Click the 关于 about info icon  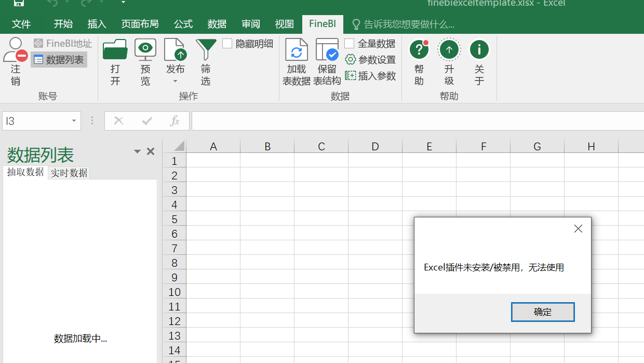(x=479, y=50)
